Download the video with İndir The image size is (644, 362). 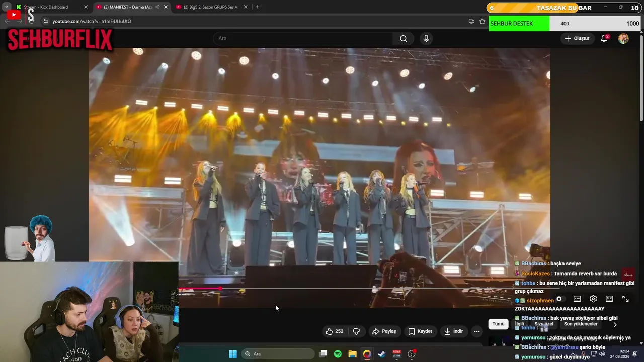pos(453,331)
